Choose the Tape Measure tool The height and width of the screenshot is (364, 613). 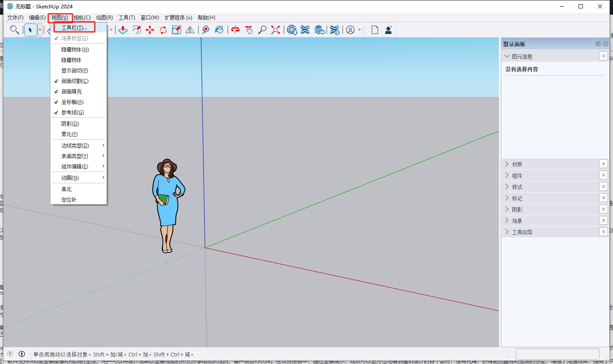pyautogui.click(x=206, y=30)
